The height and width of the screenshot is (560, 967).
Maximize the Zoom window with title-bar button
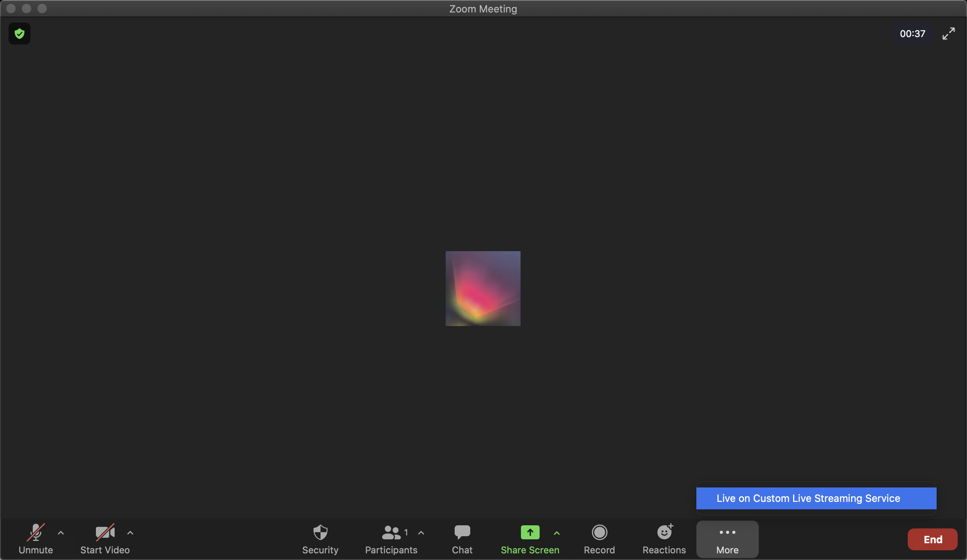[x=42, y=9]
